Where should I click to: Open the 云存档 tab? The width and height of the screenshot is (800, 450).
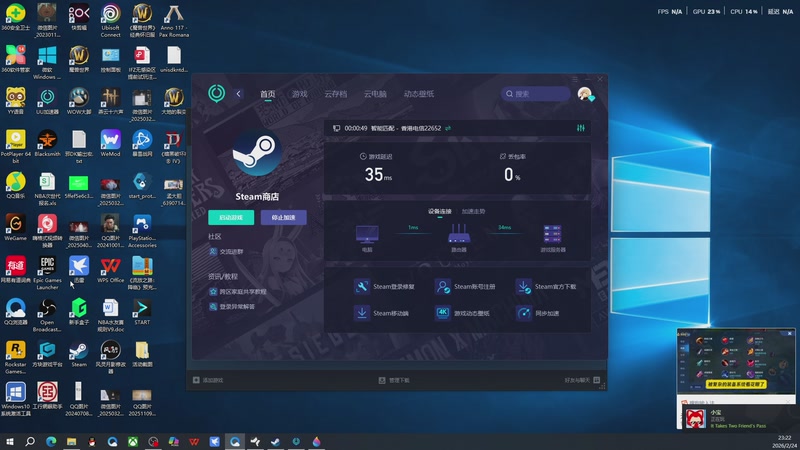pos(336,94)
